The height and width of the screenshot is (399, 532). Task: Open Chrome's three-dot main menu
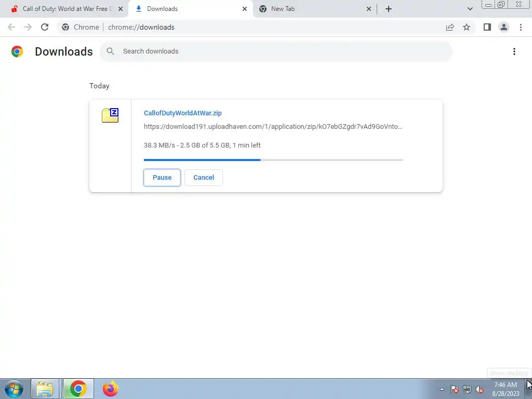pos(521,27)
